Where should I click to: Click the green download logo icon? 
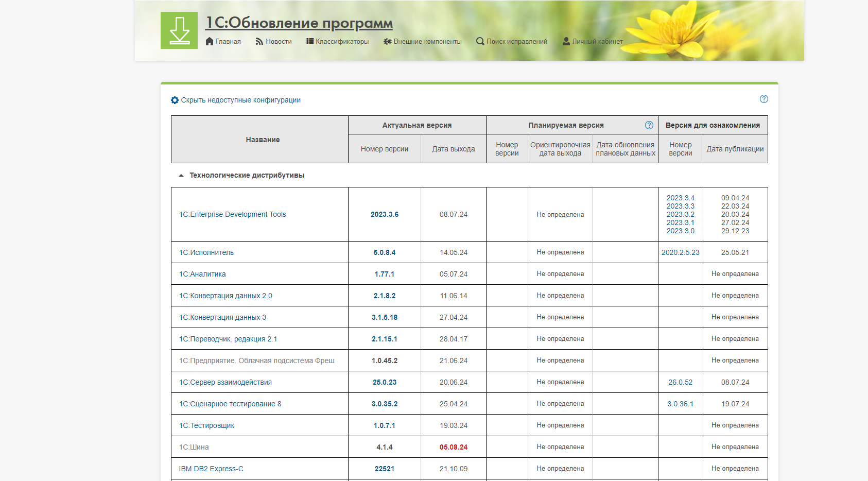pyautogui.click(x=179, y=30)
